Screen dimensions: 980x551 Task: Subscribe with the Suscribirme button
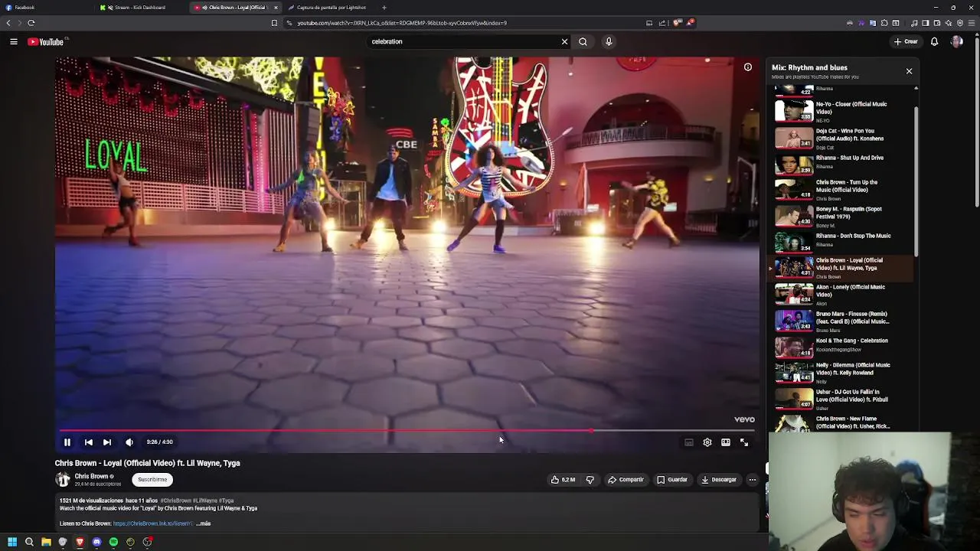152,480
